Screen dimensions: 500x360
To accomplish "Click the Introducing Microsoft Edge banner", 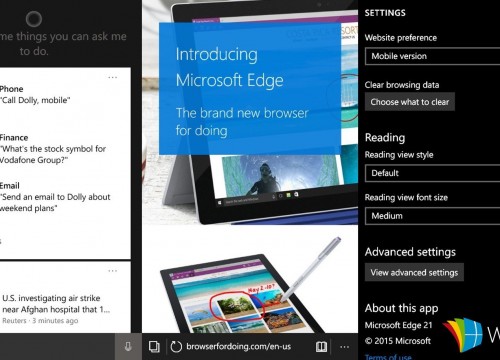I will tap(250, 88).
